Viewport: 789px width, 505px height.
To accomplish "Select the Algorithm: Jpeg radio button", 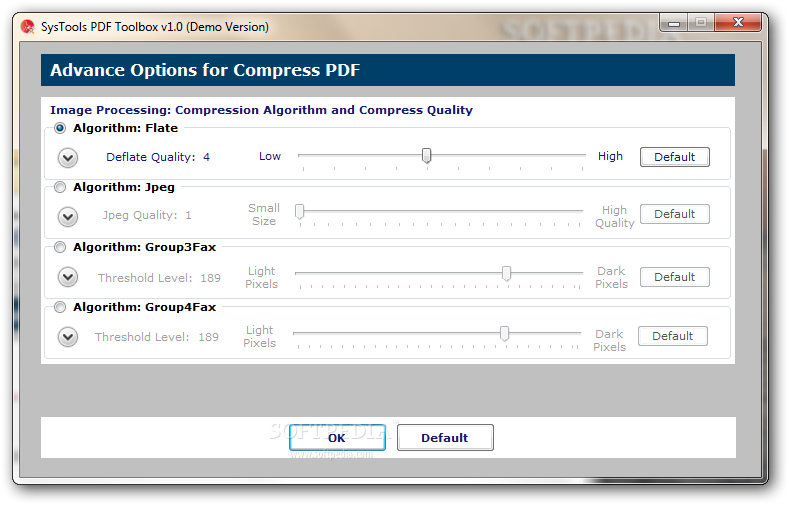I will 60,188.
